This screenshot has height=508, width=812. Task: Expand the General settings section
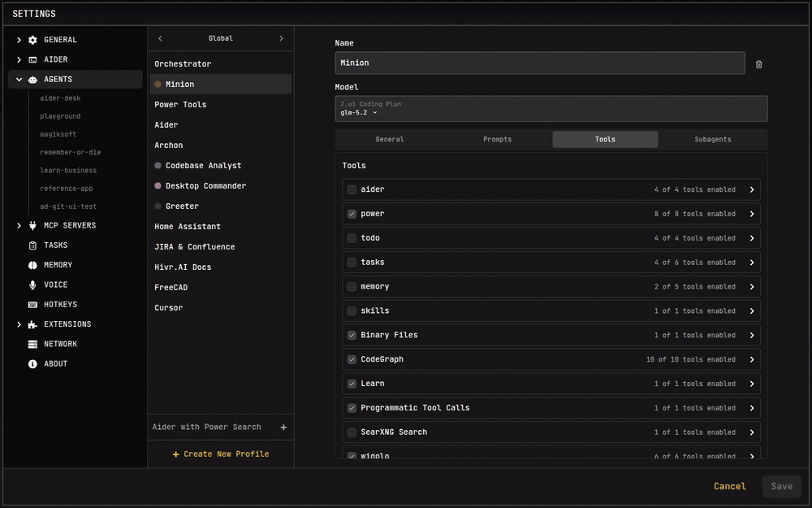(19, 40)
